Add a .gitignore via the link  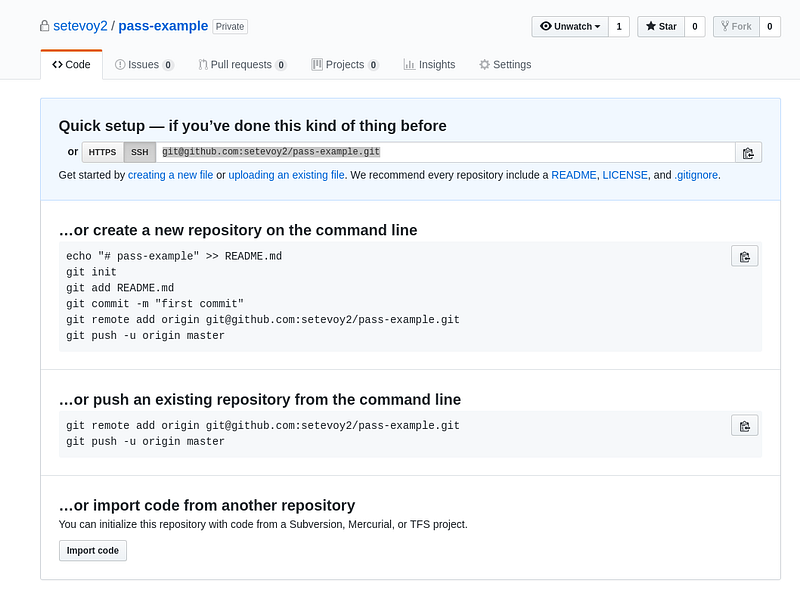[696, 175]
